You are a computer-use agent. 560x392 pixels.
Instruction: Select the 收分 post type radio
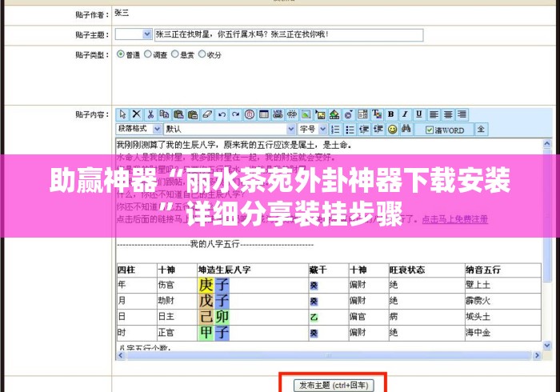point(202,54)
